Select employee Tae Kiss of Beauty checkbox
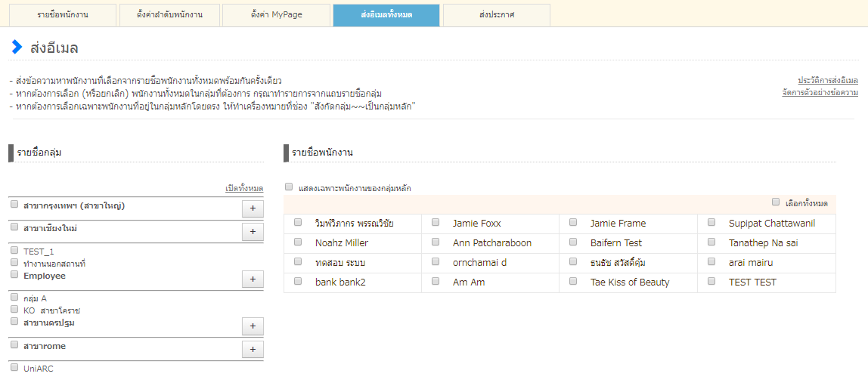This screenshot has height=389, width=868. tap(573, 282)
